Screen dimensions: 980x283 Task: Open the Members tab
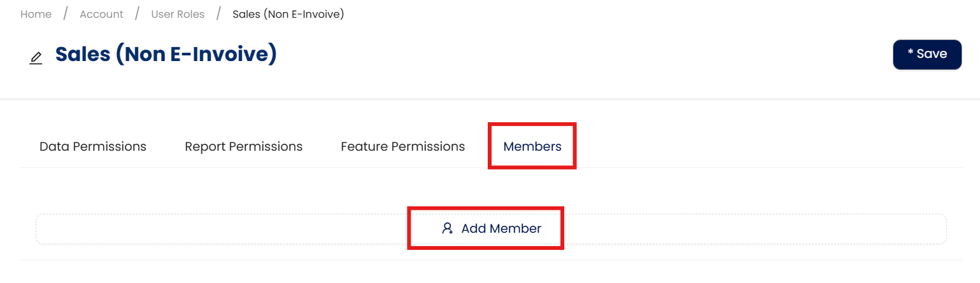pos(532,146)
